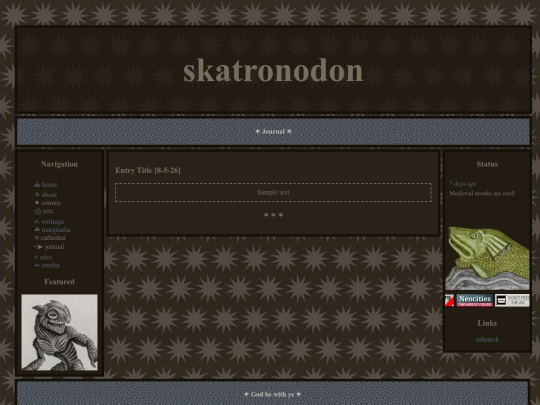Click the "God be with ye" footer text
The image size is (540, 405).
coord(272,394)
